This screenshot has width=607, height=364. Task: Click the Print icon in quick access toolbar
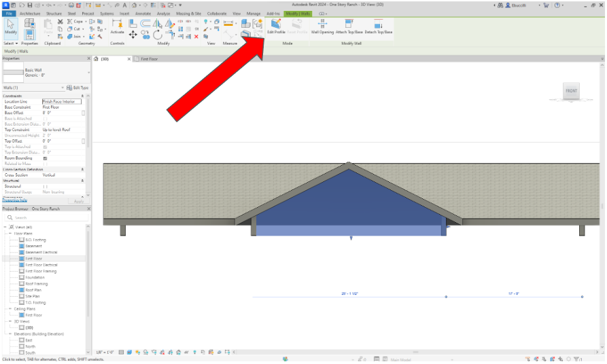pos(71,5)
